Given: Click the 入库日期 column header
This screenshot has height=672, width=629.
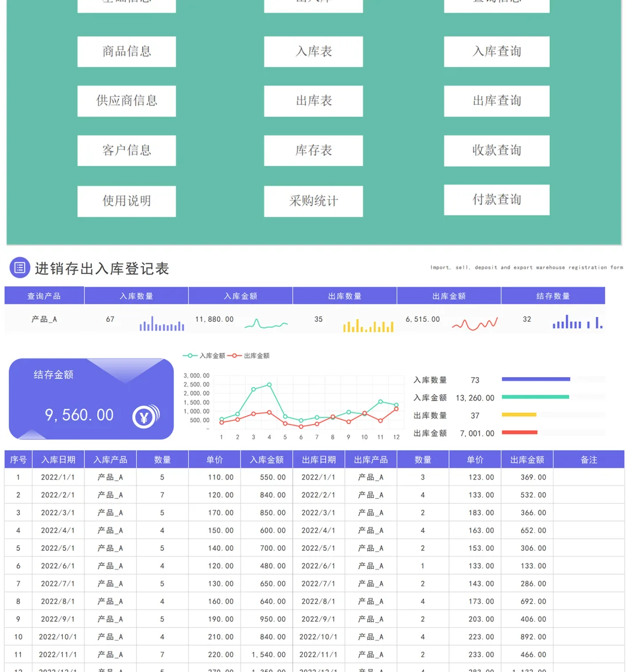Looking at the screenshot, I should point(58,460).
